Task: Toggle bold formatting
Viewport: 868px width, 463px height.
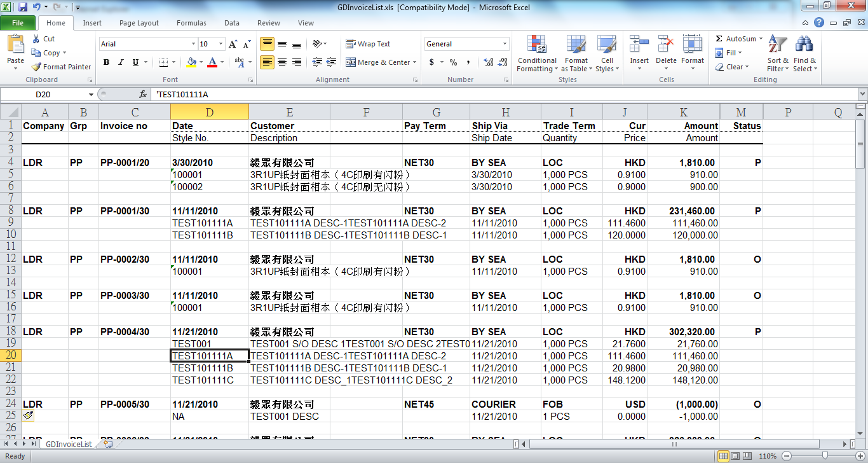Action: coord(106,62)
